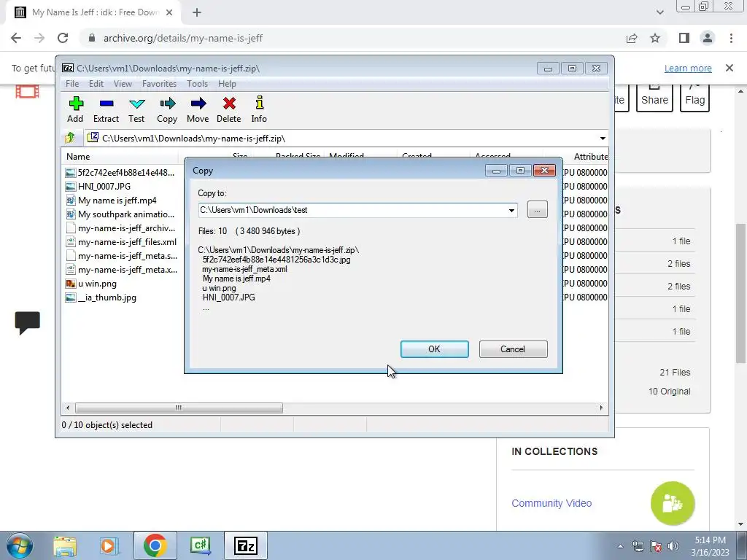Click the Move toolbar icon
The image size is (747, 560).
tap(198, 109)
